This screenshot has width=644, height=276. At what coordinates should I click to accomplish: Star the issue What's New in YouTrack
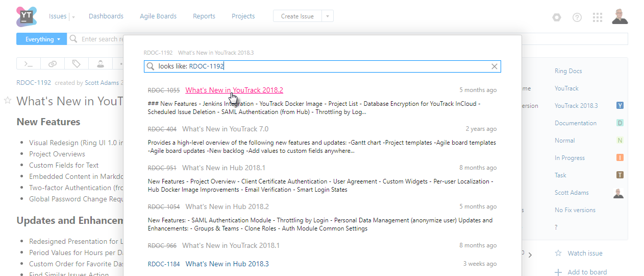tap(8, 101)
